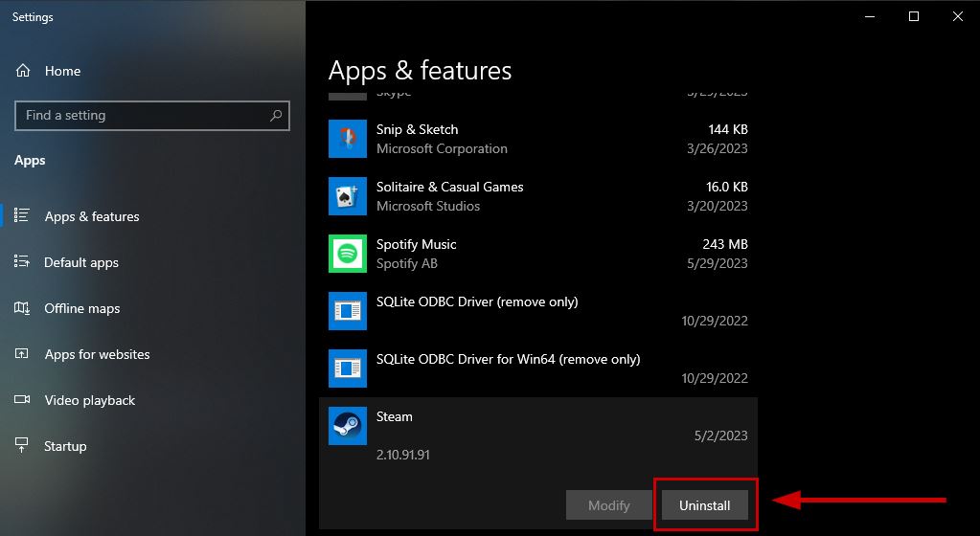Click the 5/29/2023 date beside Spotify

(718, 263)
